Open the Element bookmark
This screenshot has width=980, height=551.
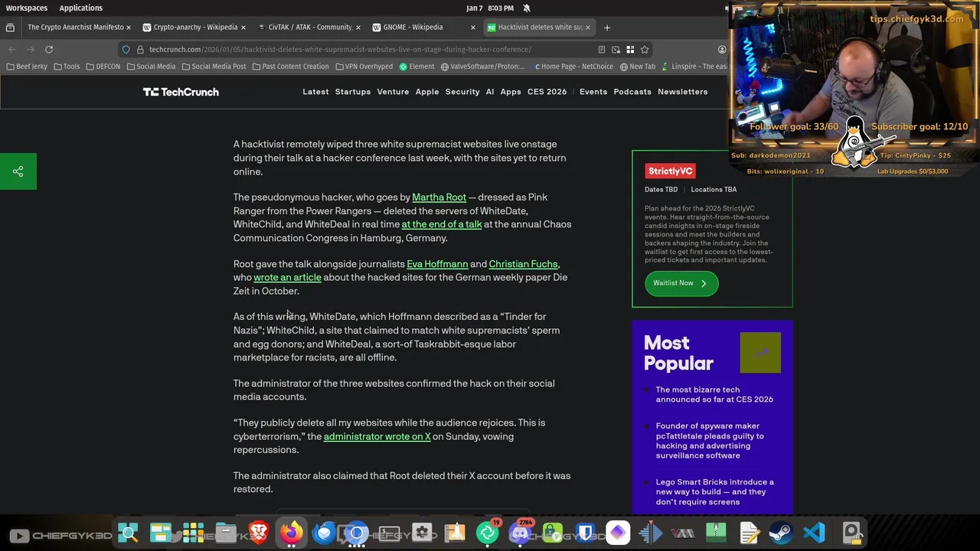(x=417, y=67)
